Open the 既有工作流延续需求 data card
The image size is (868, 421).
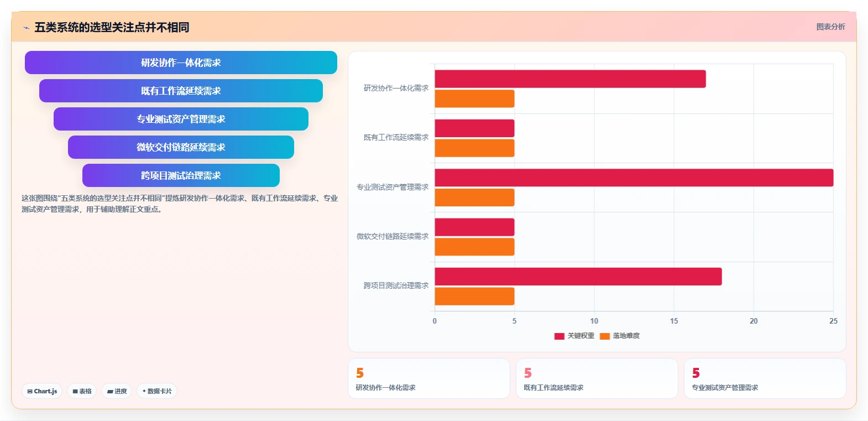(x=597, y=378)
